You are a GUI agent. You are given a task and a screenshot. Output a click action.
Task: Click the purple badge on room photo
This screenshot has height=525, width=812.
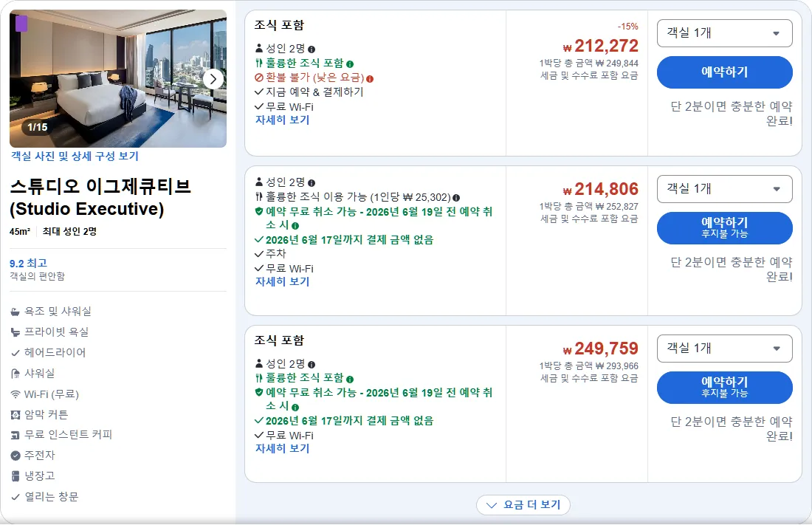point(21,24)
